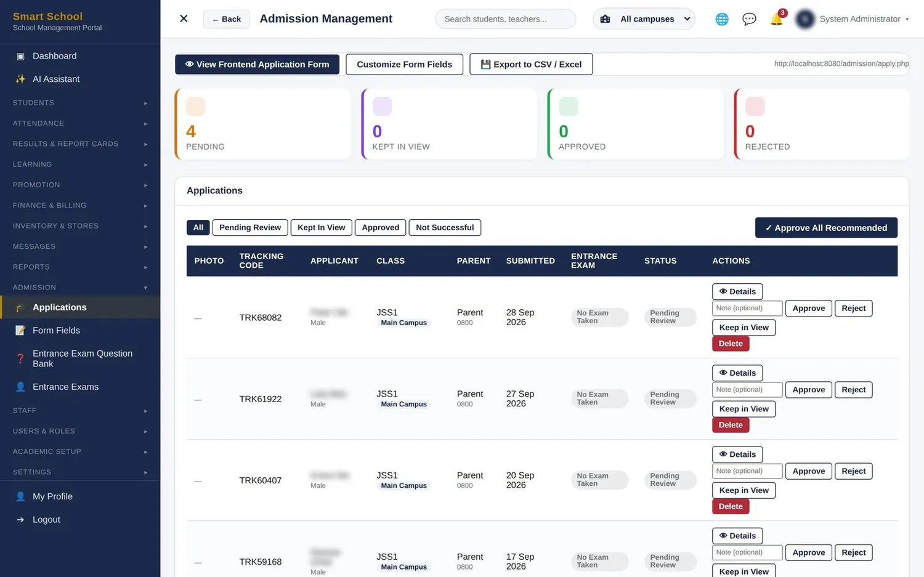Open Form Fields sidebar item
Screen dimensions: 924x577
(80, 330)
